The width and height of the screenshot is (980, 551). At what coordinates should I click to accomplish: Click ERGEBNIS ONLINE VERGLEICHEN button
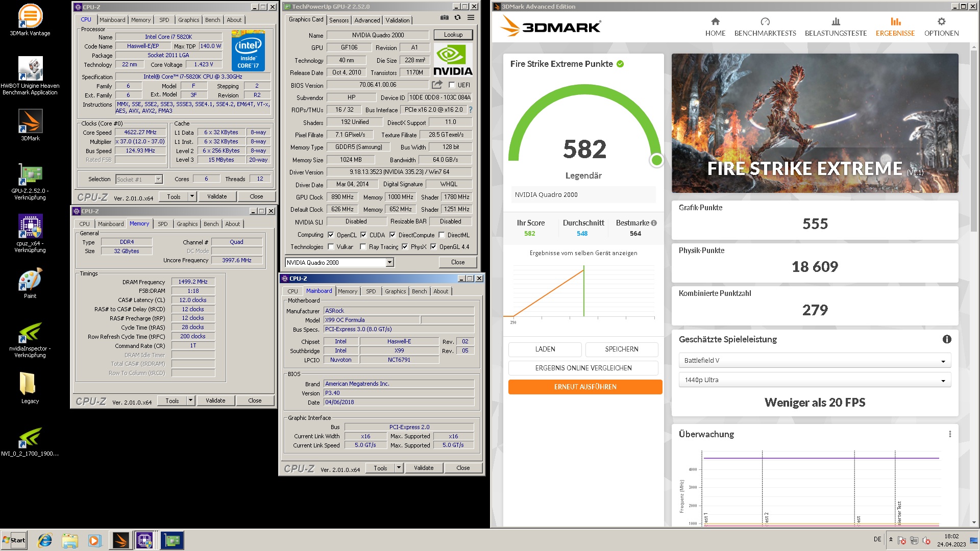tap(583, 368)
